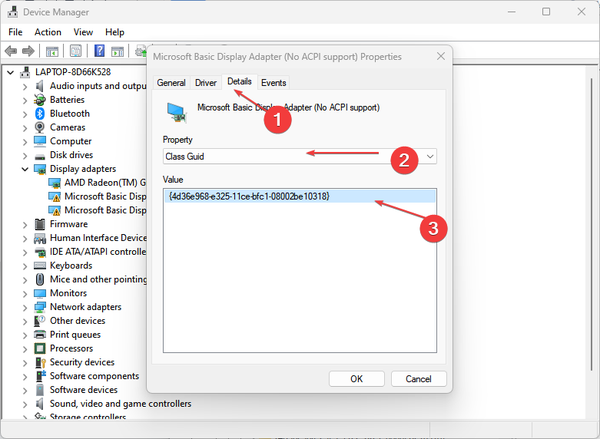600x439 pixels.
Task: Maximize the Device Manager window
Action: pos(546,12)
